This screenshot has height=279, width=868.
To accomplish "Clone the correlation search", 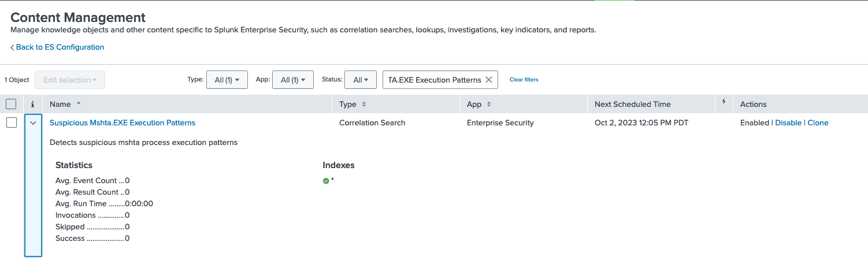I will tap(818, 123).
